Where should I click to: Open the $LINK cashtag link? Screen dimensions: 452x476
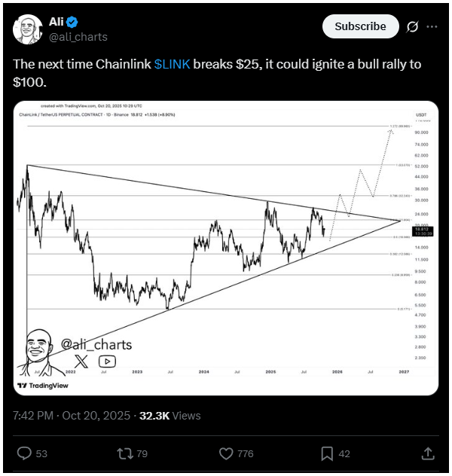[172, 65]
